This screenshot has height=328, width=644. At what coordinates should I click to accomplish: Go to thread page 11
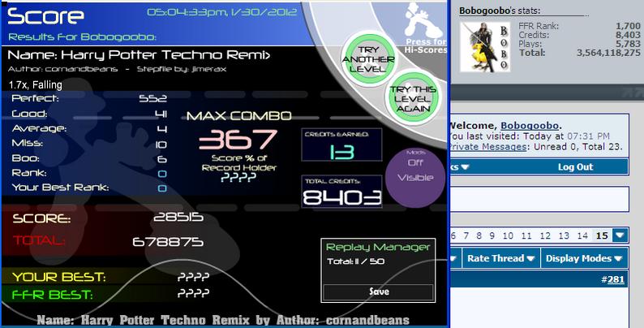pos(526,235)
